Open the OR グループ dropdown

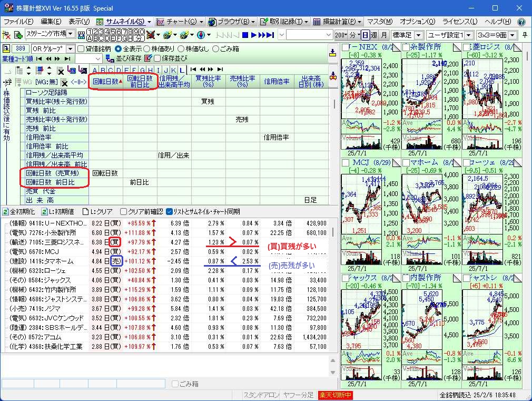coord(70,49)
